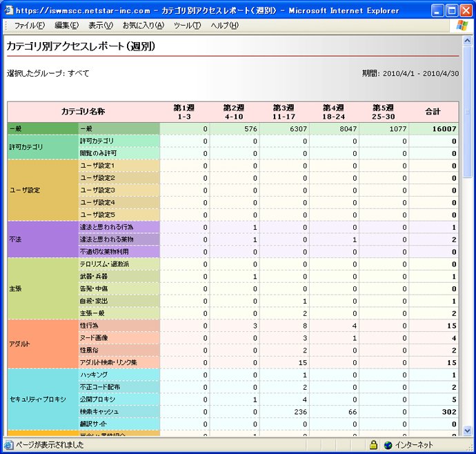Image resolution: width=476 pixels, height=454 pixels.
Task: Click the 第2週 4-10 column header
Action: (234, 112)
